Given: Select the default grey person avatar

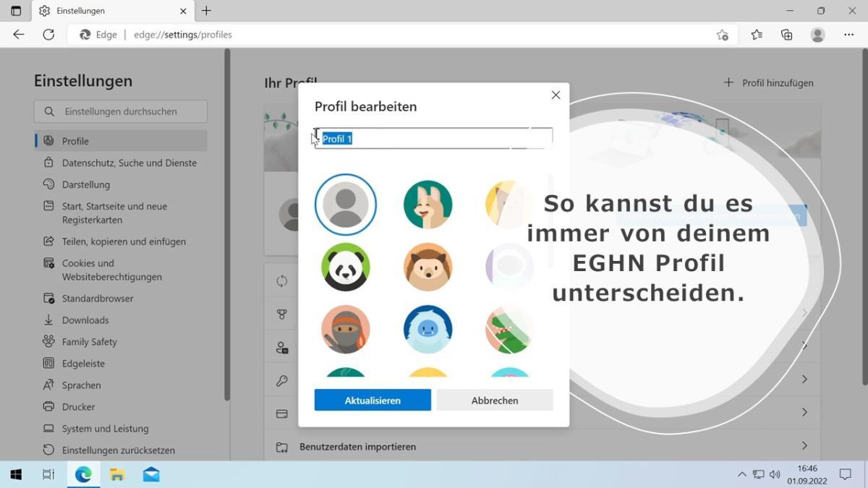Looking at the screenshot, I should click(346, 205).
